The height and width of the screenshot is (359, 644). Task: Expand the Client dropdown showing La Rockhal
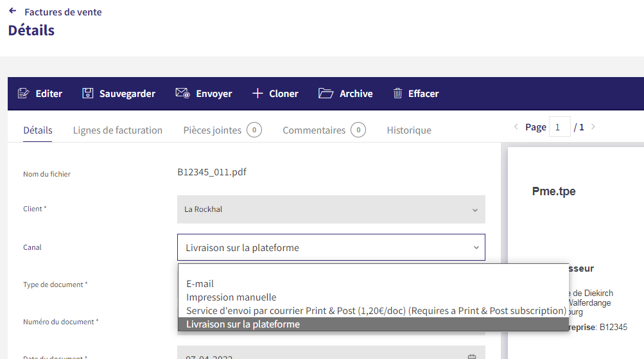tap(331, 209)
